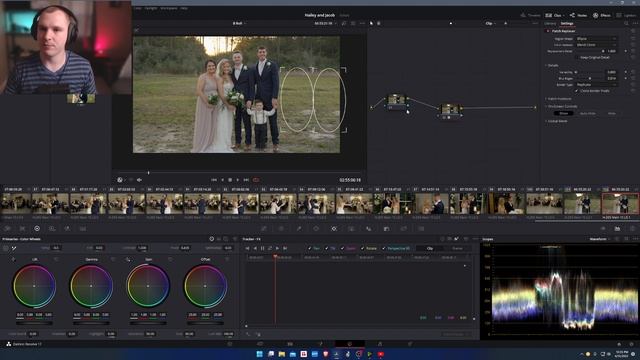
Task: Open the Border Type dropdown
Action: coord(596,84)
